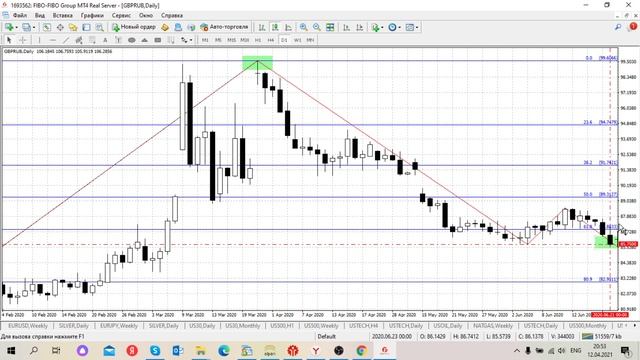
Task: Click connection status 51559/7 kb
Action: tap(602, 336)
